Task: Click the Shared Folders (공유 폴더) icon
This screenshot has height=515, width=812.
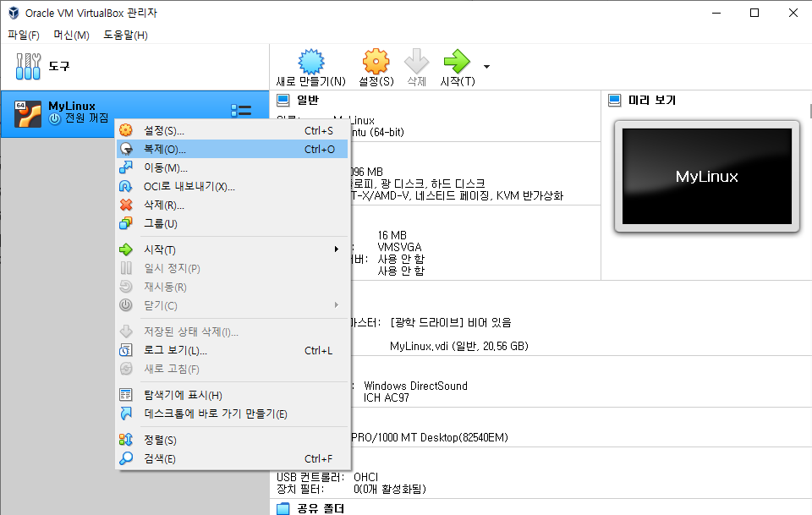Action: [283, 509]
